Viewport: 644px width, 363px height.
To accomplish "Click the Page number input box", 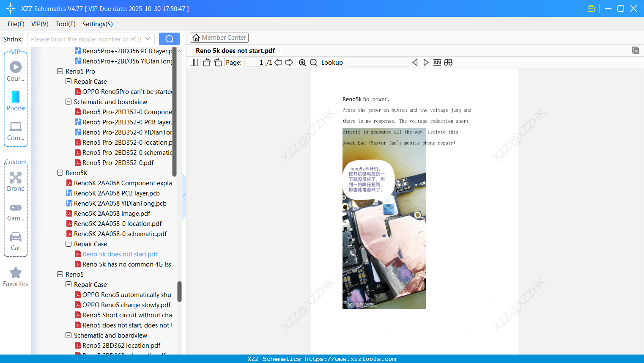I will pos(255,63).
